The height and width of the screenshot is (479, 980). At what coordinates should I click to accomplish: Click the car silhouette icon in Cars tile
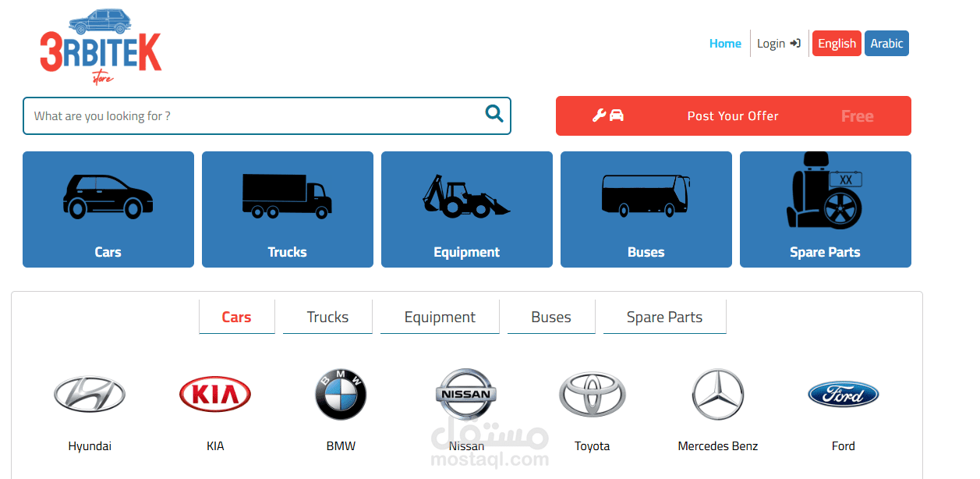(107, 196)
